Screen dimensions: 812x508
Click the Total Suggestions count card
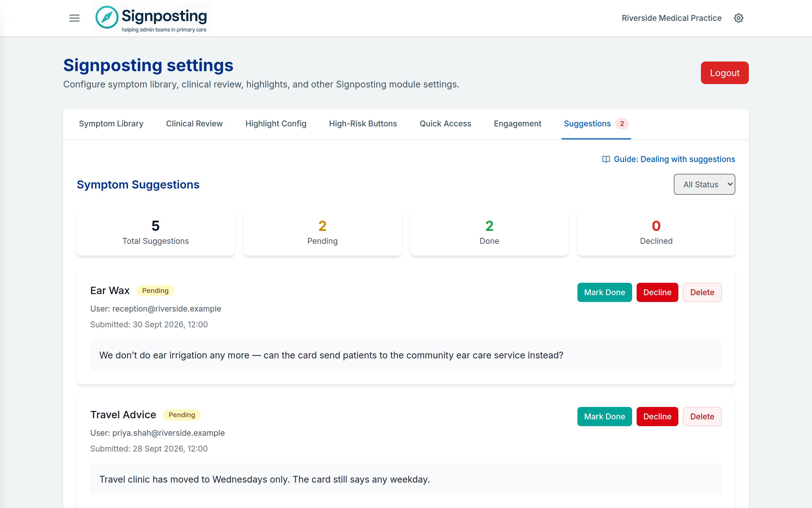(x=155, y=233)
